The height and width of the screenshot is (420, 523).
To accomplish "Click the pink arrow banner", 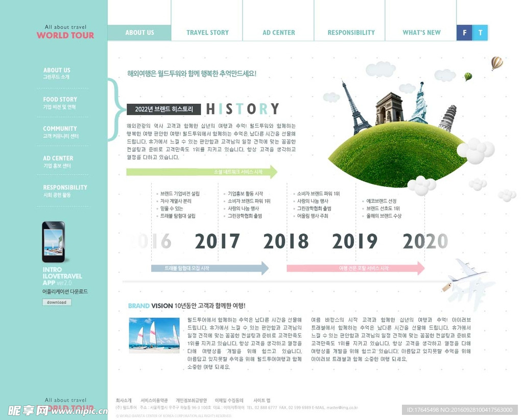I will point(355,268).
